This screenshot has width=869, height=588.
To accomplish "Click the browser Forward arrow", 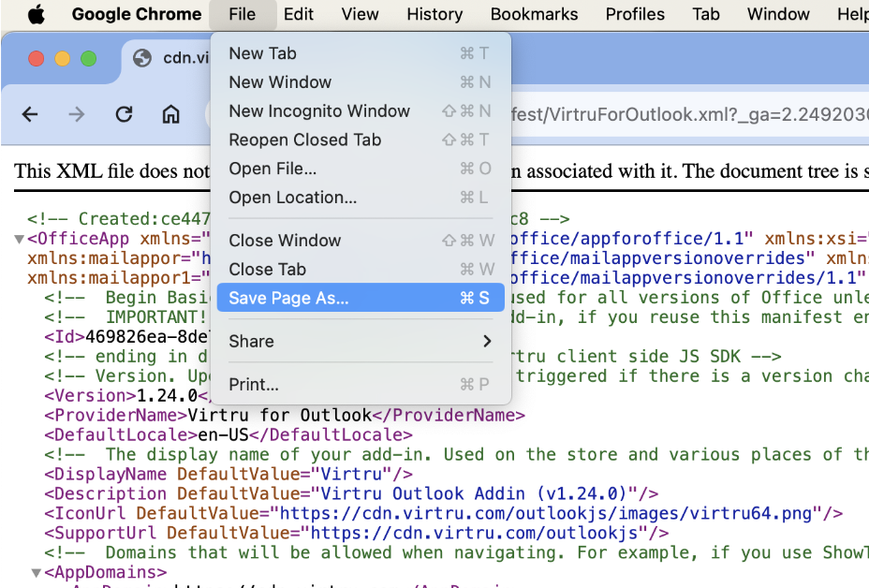I will (77, 115).
